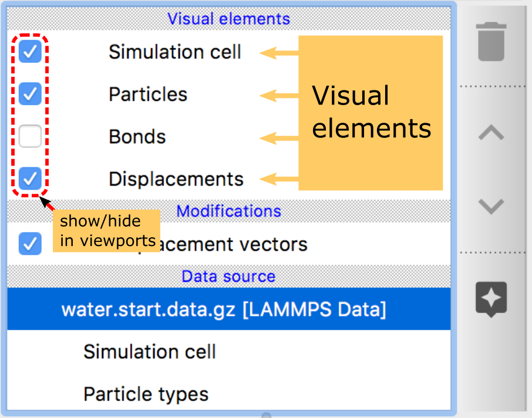Click the Visual elements section header
The height and width of the screenshot is (418, 532).
[x=228, y=19]
